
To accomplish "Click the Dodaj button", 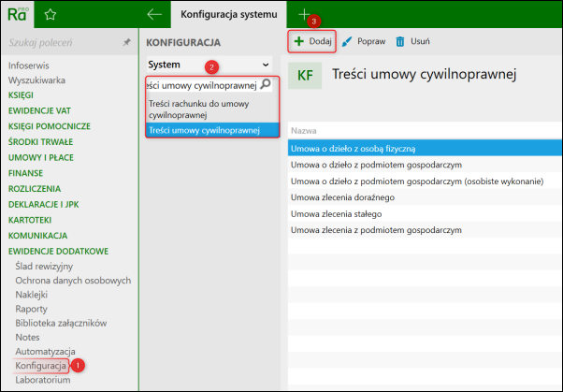I will tap(312, 41).
